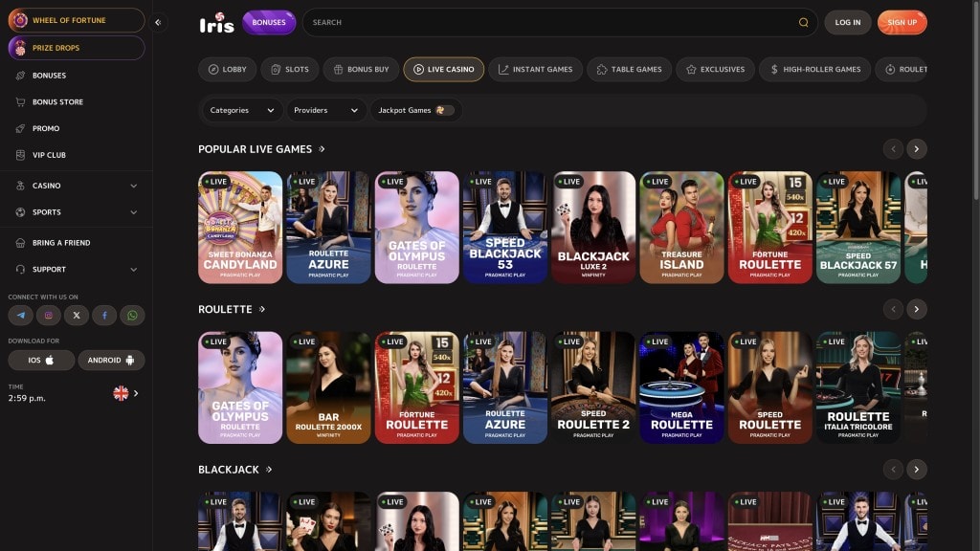Open the Providers dropdown
Screen dimensions: 980x551
coord(325,110)
